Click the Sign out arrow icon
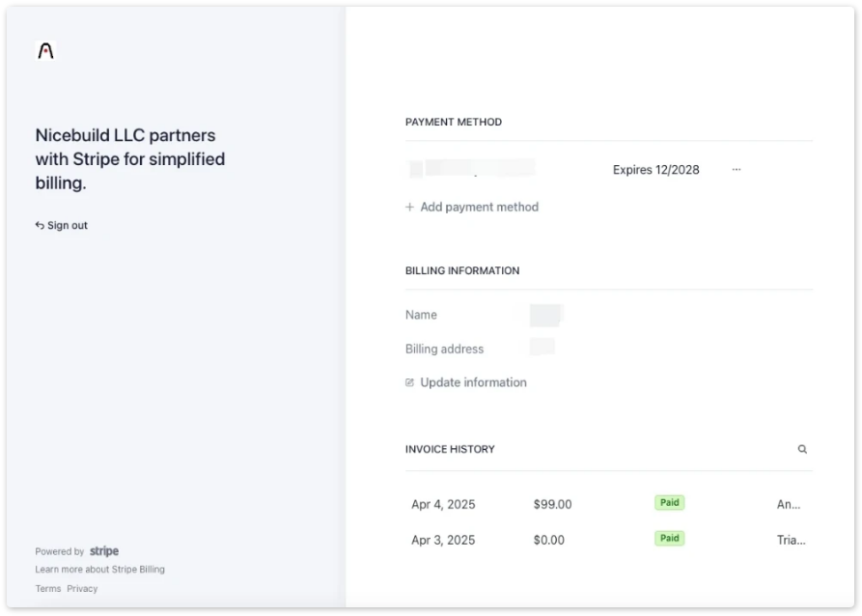The image size is (862, 616). pos(40,226)
